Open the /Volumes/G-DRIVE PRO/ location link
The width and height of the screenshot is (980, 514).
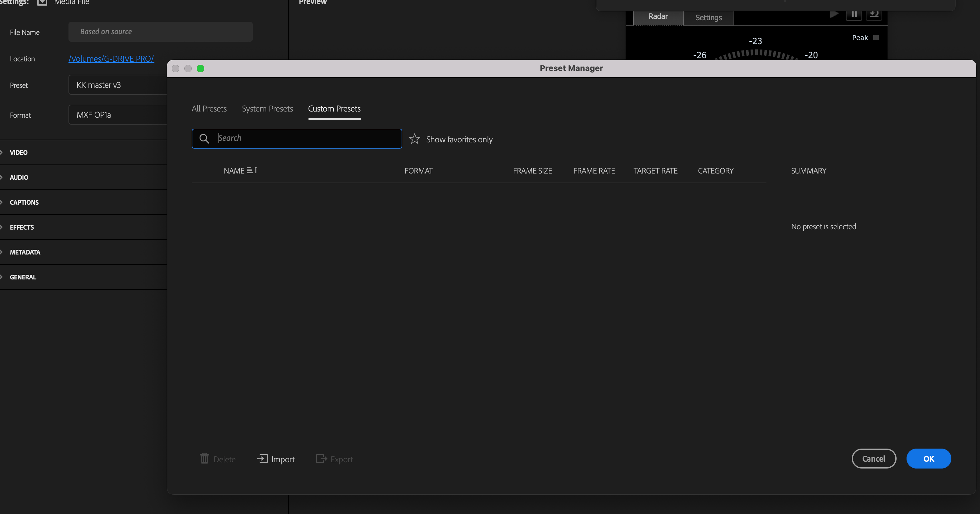click(111, 59)
